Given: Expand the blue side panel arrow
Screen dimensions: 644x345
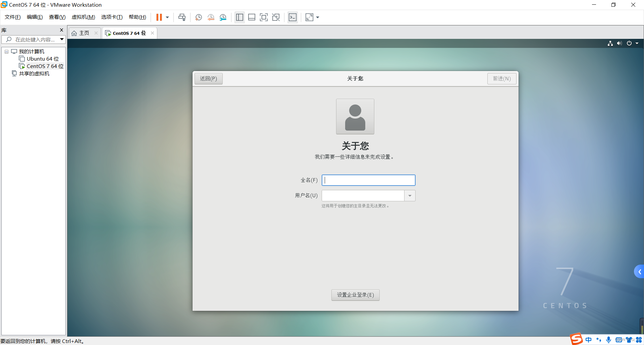Looking at the screenshot, I should (639, 272).
